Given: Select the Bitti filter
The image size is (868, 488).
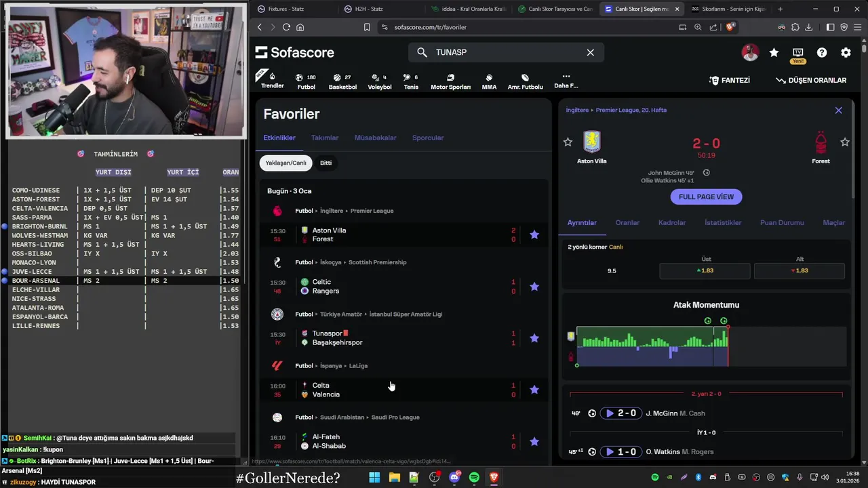Looking at the screenshot, I should tap(325, 163).
